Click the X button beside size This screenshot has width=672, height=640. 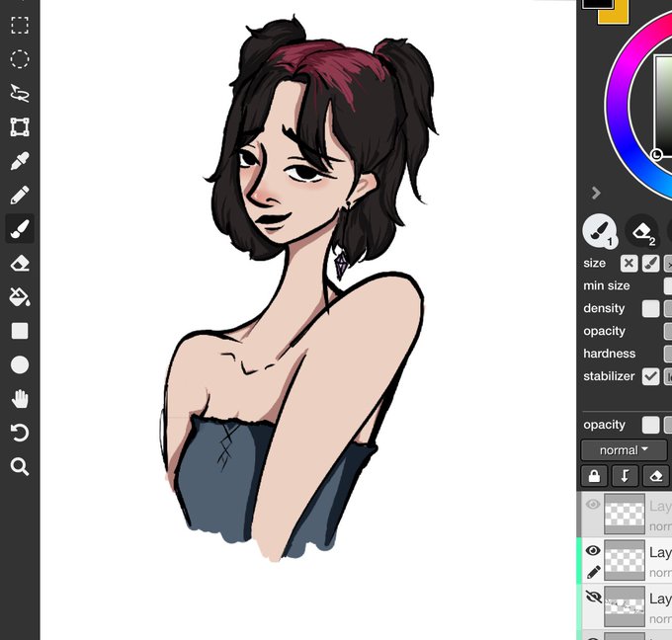629,264
